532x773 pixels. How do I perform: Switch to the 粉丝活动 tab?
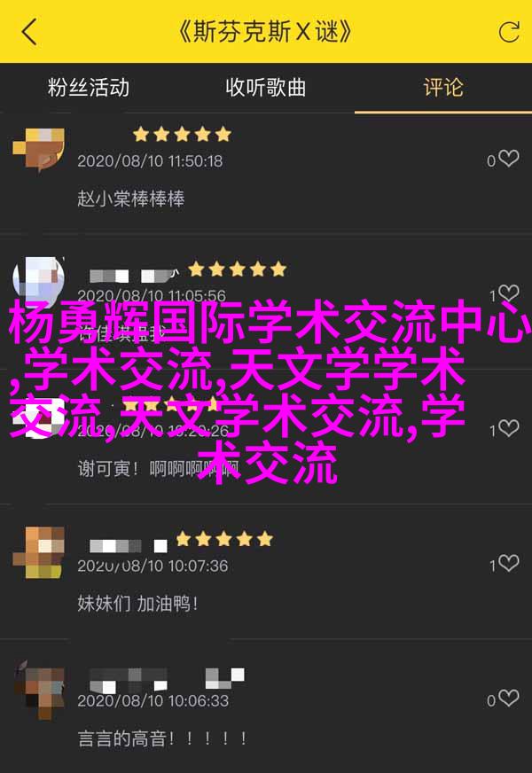[x=89, y=88]
